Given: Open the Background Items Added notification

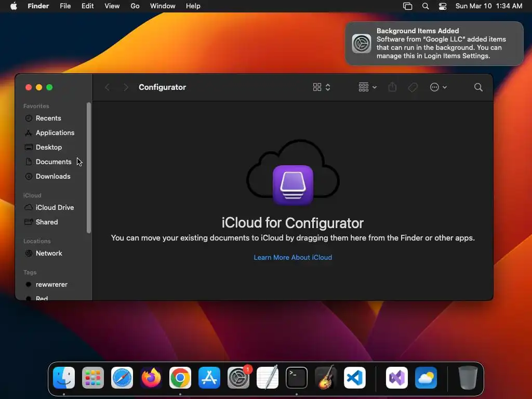Looking at the screenshot, I should click(x=434, y=44).
